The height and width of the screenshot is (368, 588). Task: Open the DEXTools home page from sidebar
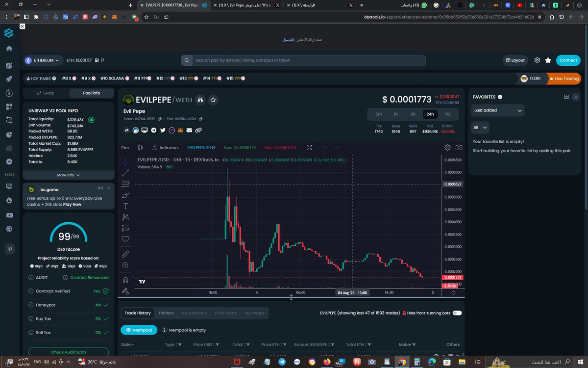coord(9,49)
